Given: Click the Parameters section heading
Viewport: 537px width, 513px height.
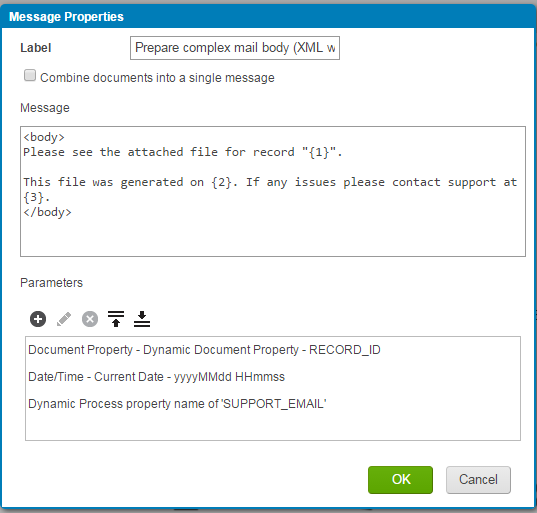Looking at the screenshot, I should coord(51,283).
